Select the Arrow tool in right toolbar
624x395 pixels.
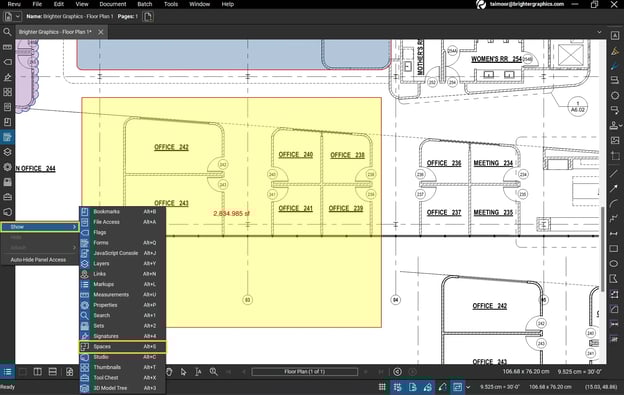614,188
